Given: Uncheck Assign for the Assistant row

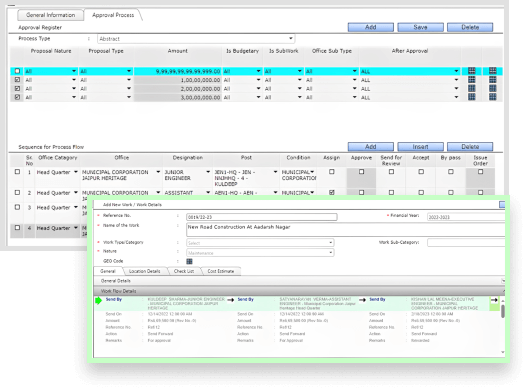Looking at the screenshot, I should [332, 192].
